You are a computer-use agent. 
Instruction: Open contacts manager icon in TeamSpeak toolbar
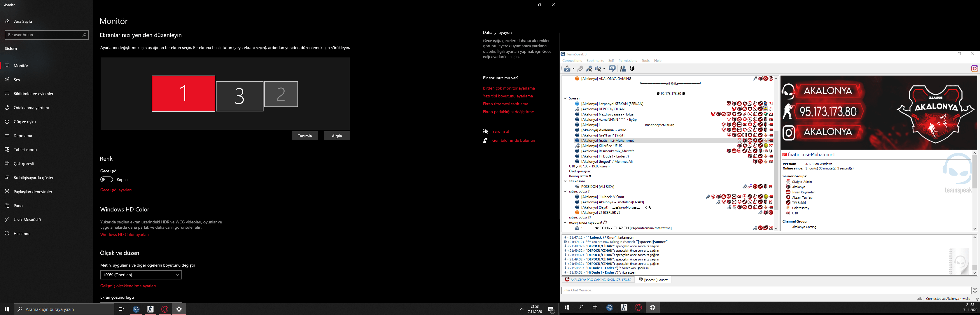tap(623, 69)
